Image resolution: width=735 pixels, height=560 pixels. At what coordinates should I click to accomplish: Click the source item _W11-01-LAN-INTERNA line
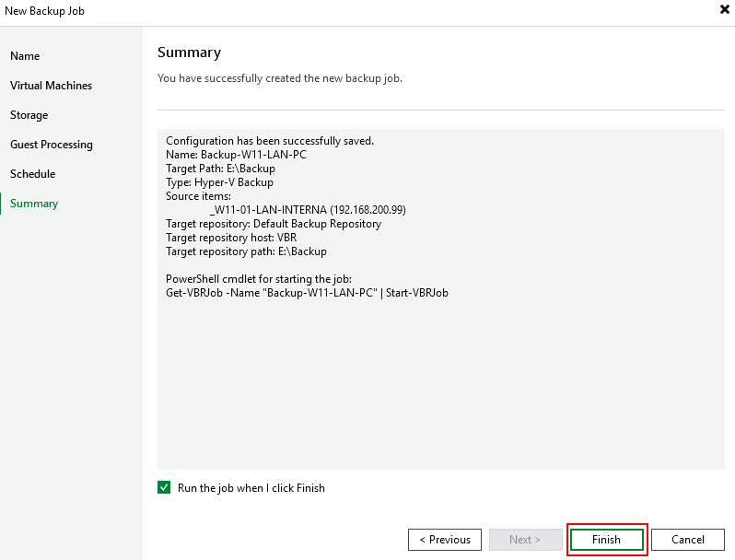[308, 210]
